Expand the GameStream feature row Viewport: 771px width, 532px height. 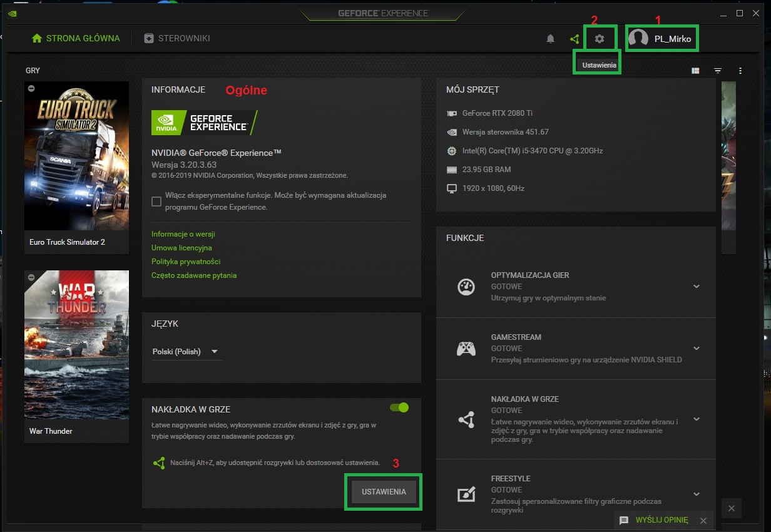pyautogui.click(x=696, y=349)
